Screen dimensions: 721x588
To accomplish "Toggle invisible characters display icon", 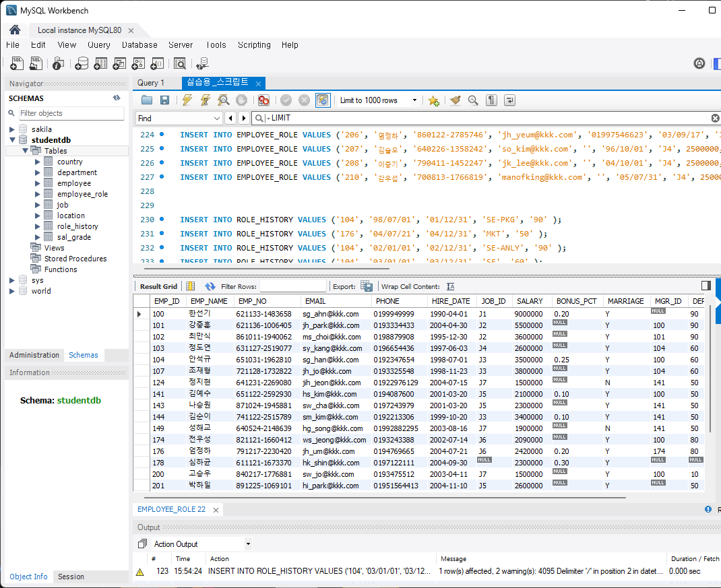I will tap(491, 100).
